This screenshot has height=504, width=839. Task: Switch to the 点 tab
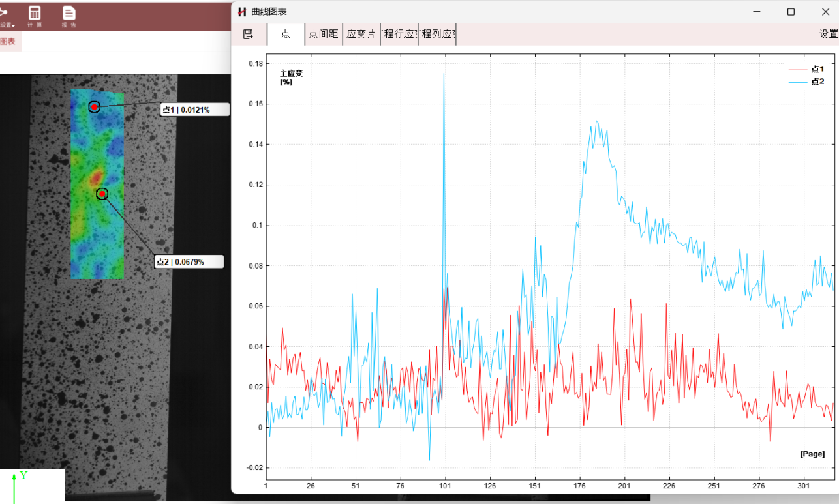286,34
